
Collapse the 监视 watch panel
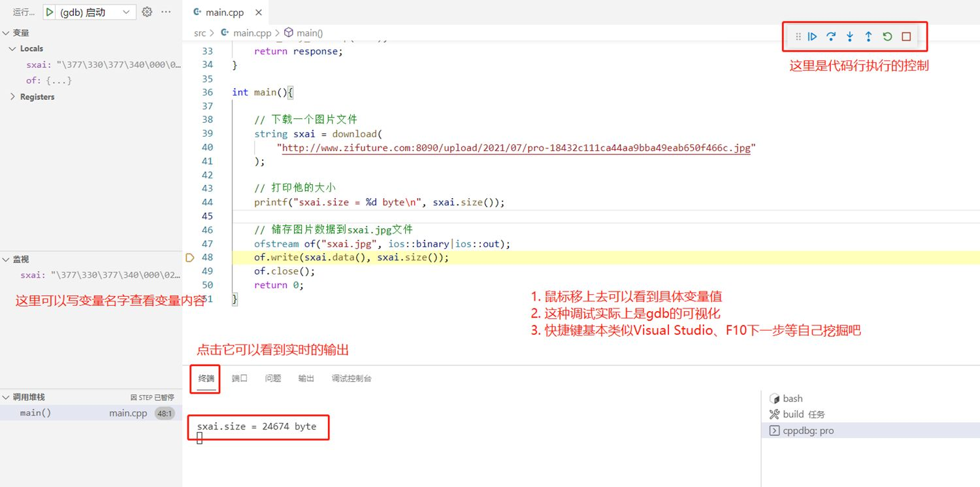click(x=6, y=260)
